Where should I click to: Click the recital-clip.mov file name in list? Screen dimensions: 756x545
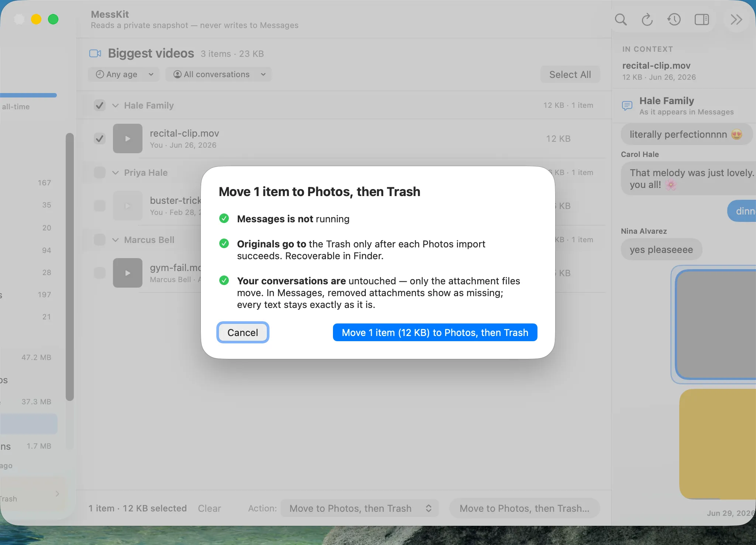(x=185, y=133)
